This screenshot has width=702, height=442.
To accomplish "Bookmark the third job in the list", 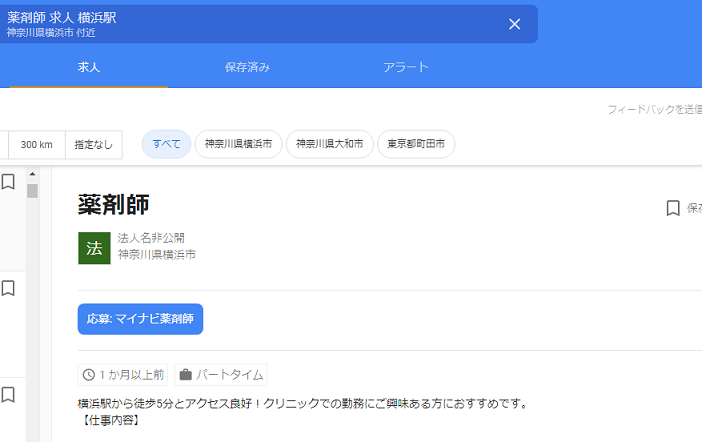I will click(8, 395).
